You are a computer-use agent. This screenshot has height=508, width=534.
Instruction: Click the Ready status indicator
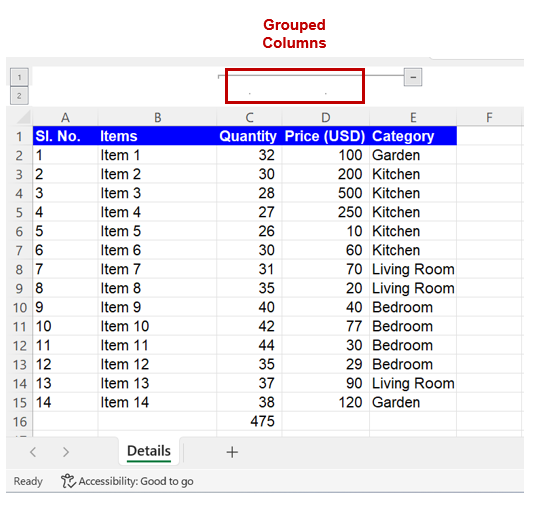(x=28, y=481)
